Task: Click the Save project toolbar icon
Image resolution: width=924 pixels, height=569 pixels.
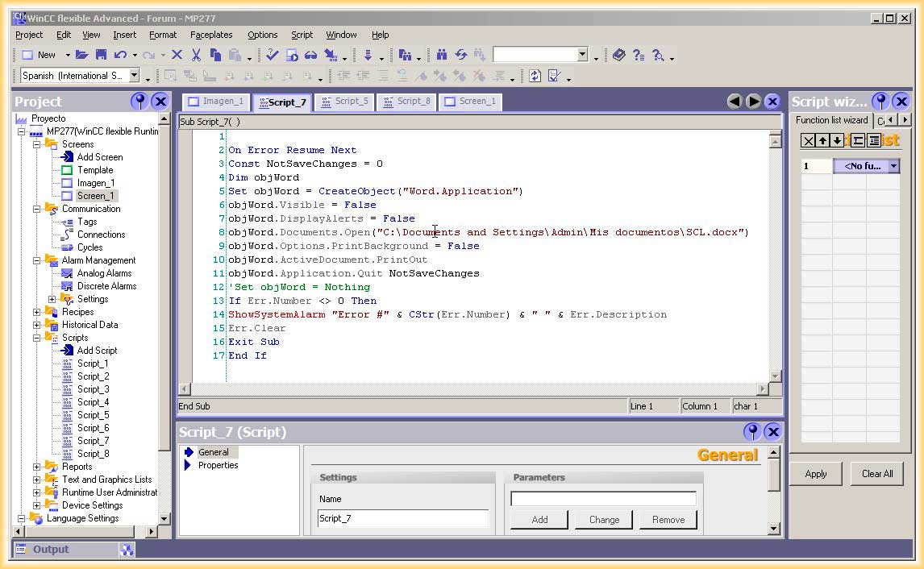Action: [101, 55]
